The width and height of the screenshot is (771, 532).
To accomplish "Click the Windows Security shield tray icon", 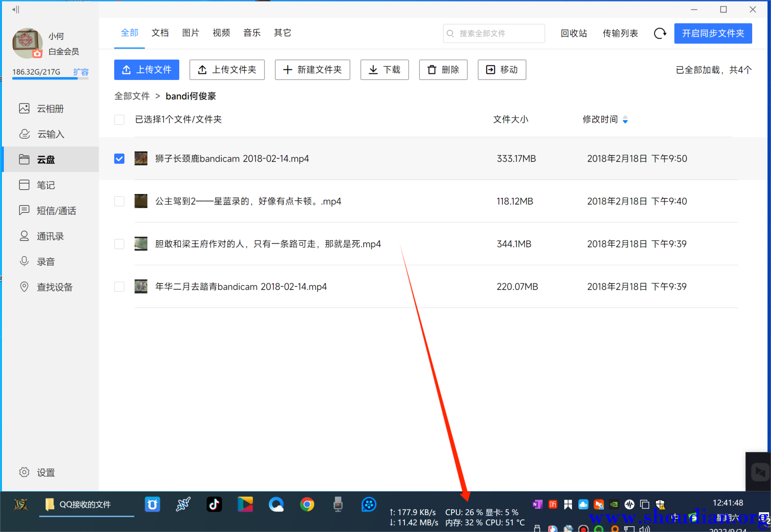I will tap(660, 504).
